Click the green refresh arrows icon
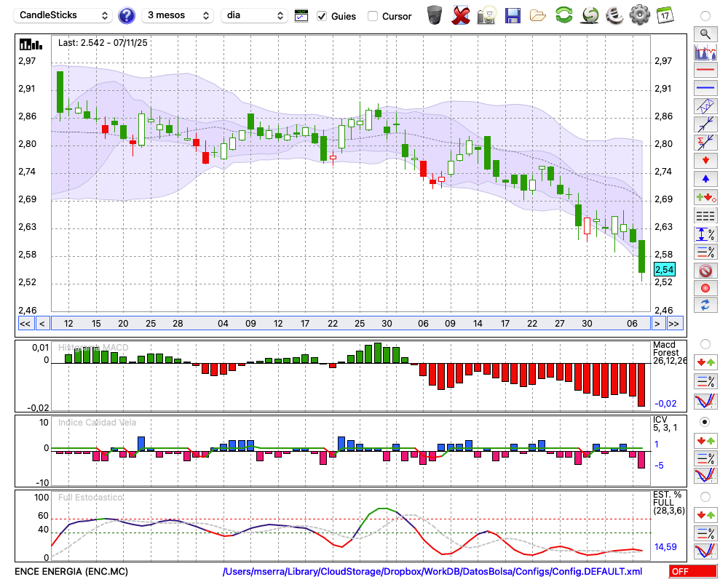Screen dimensions: 728x582 [563, 15]
